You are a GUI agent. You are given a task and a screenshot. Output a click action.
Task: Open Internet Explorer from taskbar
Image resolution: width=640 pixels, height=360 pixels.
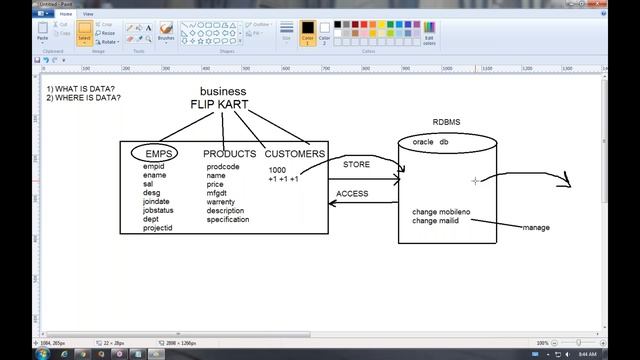(x=64, y=354)
